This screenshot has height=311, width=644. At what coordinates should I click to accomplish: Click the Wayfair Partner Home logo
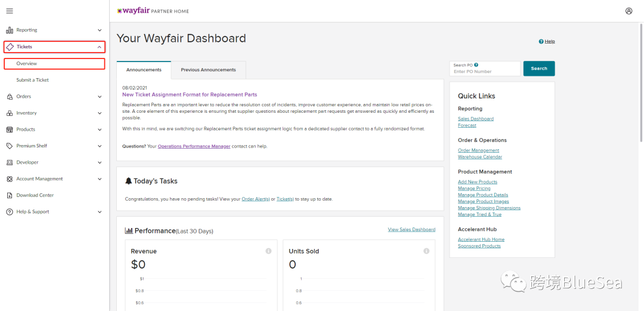click(153, 11)
